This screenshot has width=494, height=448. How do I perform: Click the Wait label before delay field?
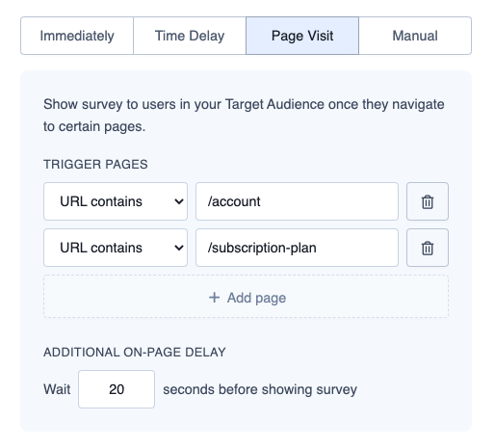[x=57, y=389]
